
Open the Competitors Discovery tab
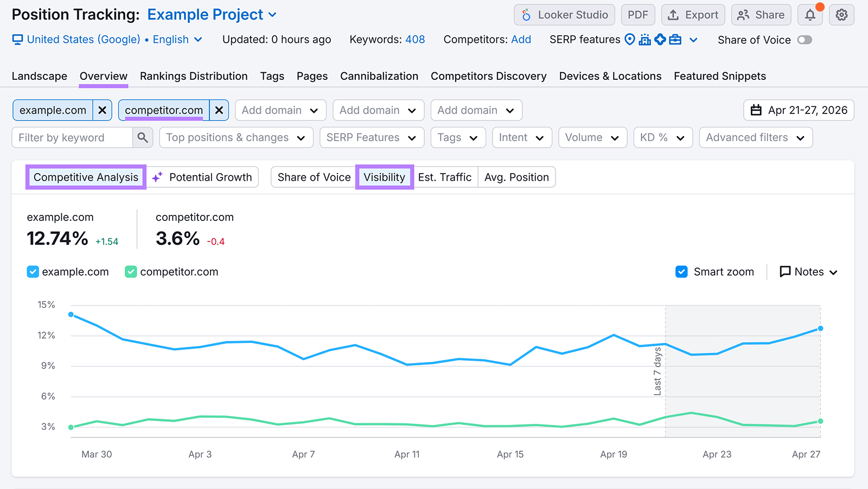click(489, 77)
